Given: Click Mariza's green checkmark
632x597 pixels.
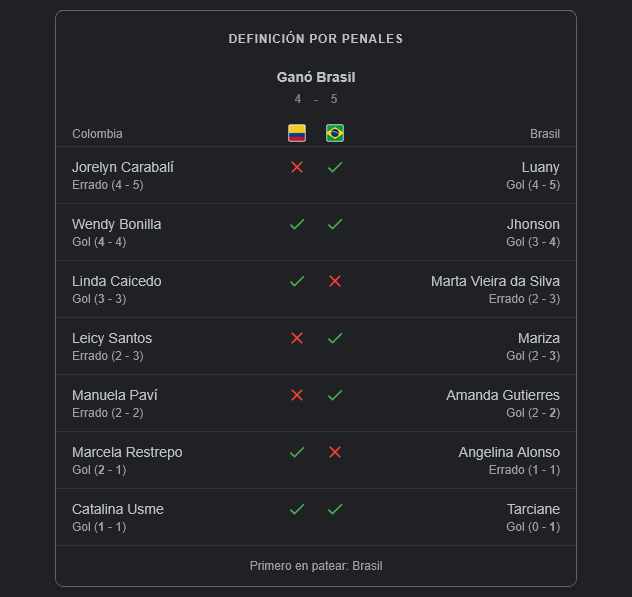Looking at the screenshot, I should [335, 338].
